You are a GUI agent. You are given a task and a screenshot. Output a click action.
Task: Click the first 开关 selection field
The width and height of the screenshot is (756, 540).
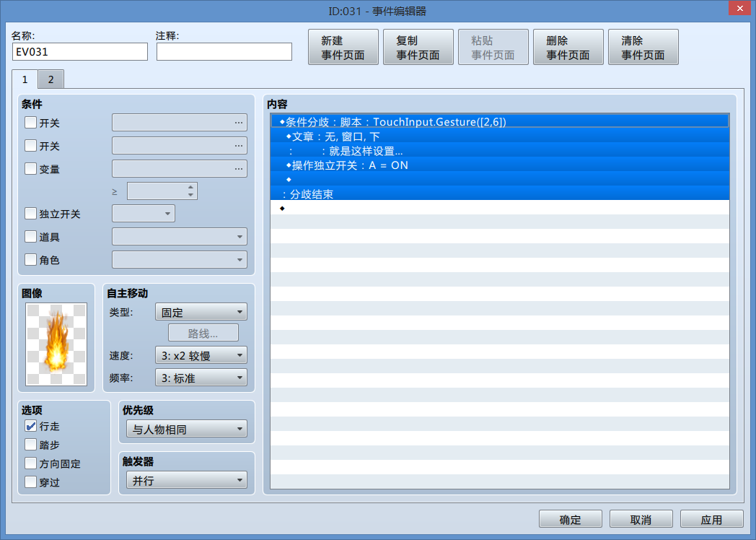click(180, 123)
